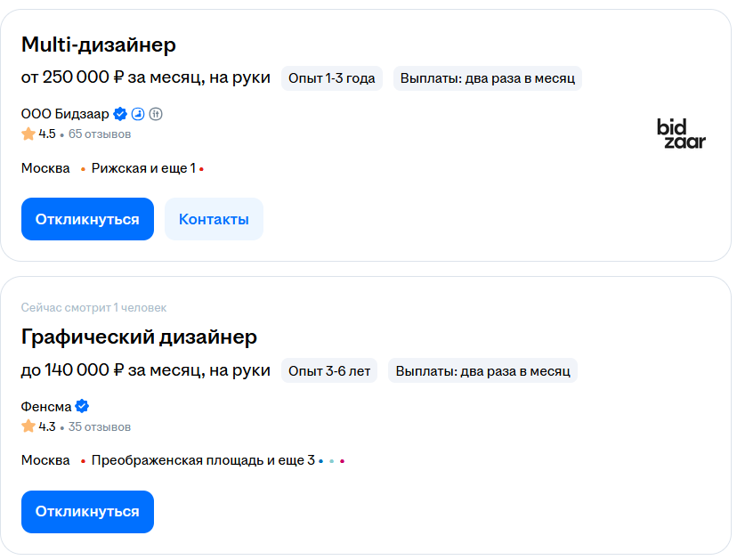Open the "35 отзывов" reviews link
The height and width of the screenshot is (560, 737).
(x=98, y=426)
